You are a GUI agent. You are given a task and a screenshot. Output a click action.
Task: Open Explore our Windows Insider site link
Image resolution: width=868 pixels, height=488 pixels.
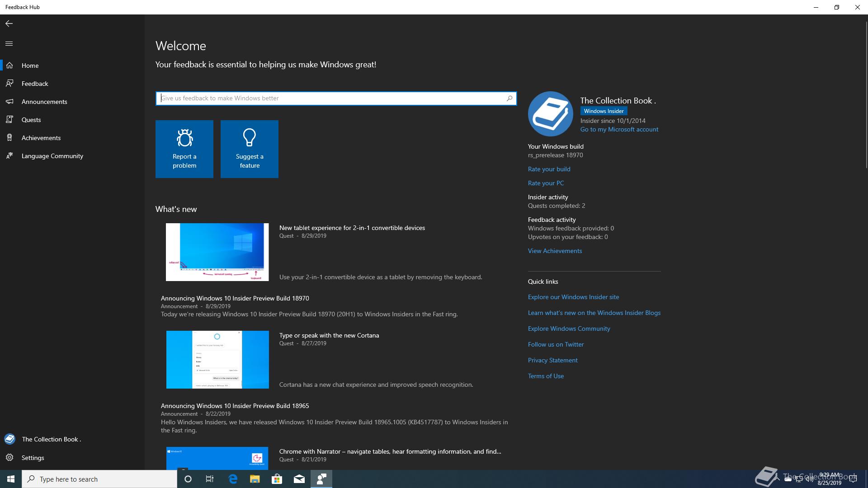pyautogui.click(x=574, y=297)
